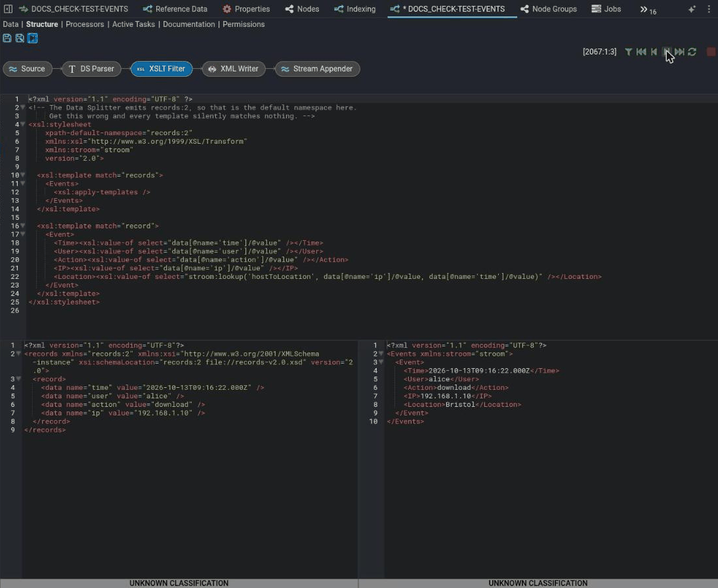The image size is (718, 588).
Task: Collapse the records template fold at line 10
Action: 23,175
